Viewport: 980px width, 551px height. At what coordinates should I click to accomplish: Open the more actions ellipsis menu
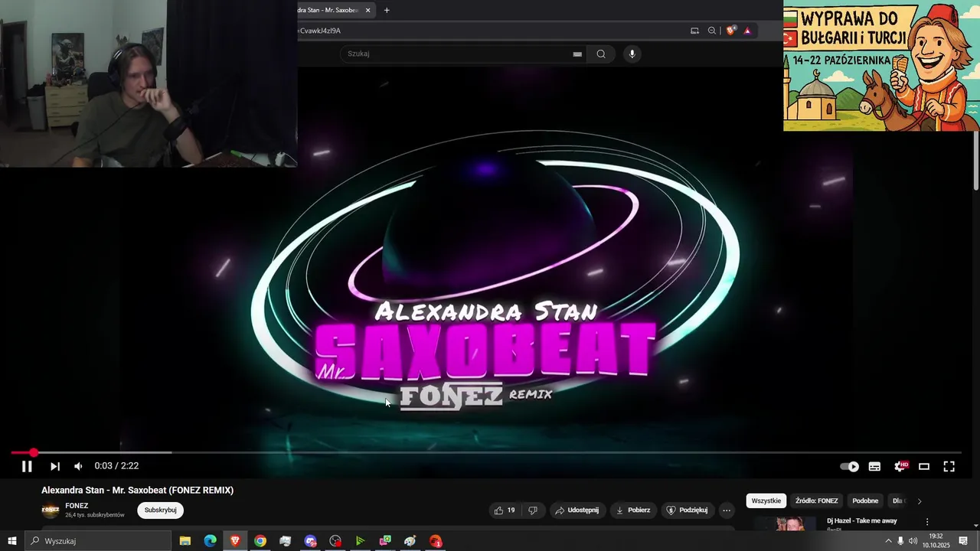pos(727,510)
